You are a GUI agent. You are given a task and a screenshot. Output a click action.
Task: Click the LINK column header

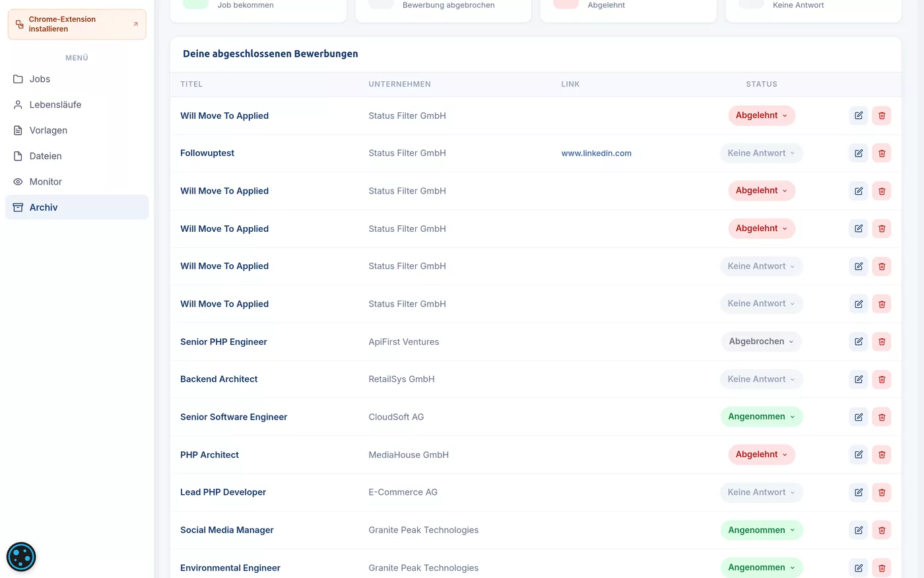(570, 85)
